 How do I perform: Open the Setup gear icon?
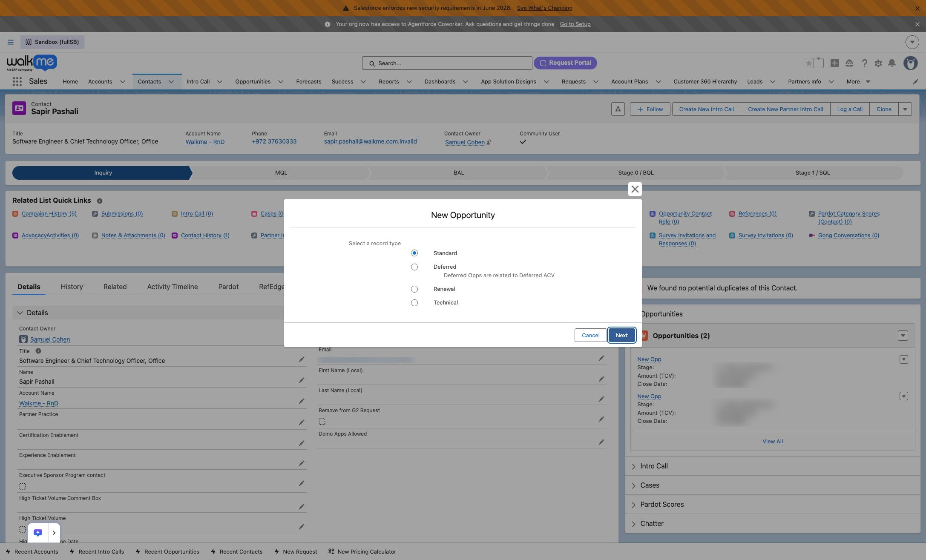point(878,63)
